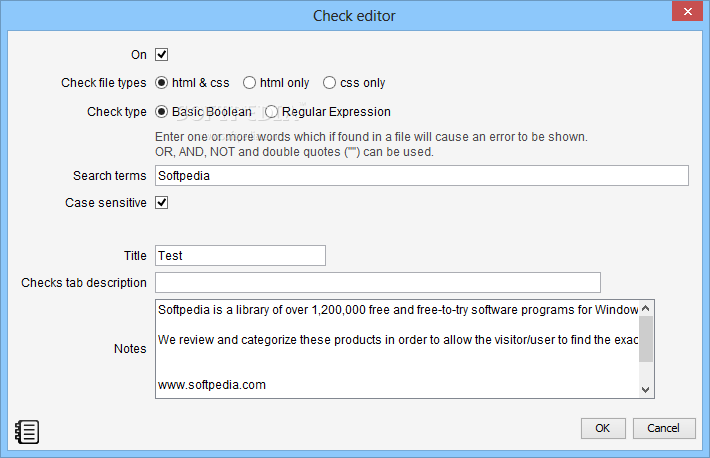This screenshot has width=710, height=458.
Task: Click the 'Check type' label
Action: click(x=117, y=112)
